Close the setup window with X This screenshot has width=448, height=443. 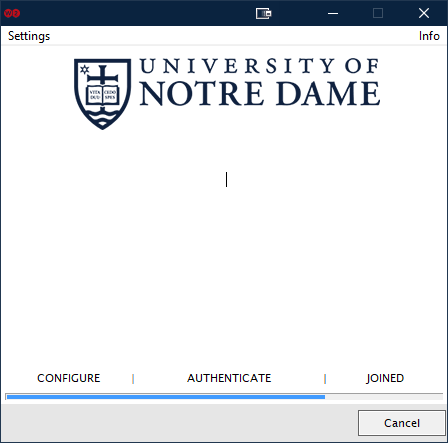tap(424, 13)
